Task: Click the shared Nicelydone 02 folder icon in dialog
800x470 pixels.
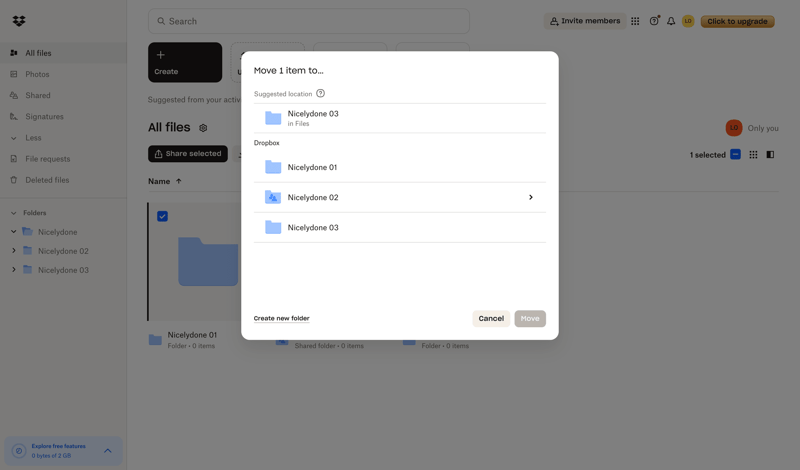Action: tap(273, 197)
